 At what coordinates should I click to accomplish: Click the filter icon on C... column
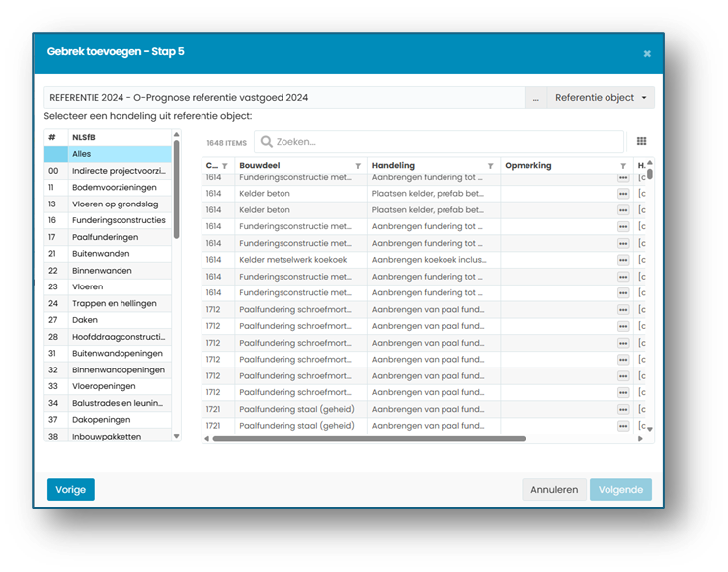[x=224, y=166]
